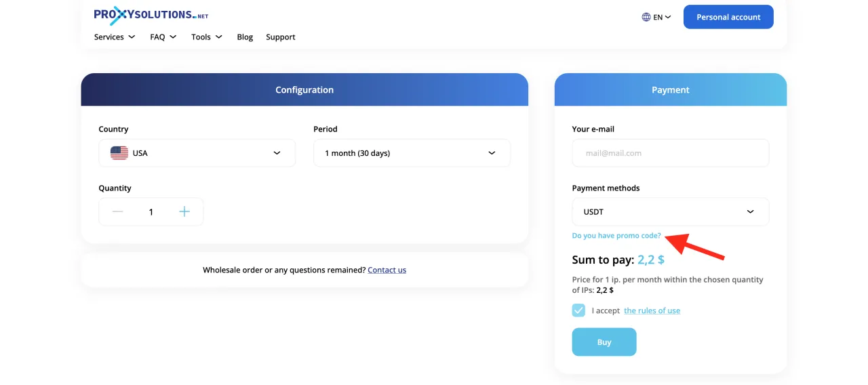Open the Country dropdown

click(x=197, y=153)
